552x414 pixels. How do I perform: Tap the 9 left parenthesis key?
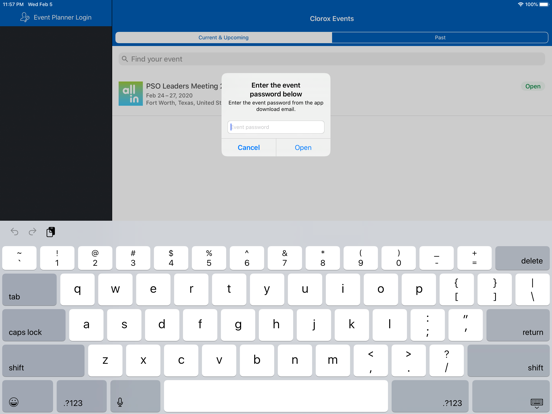[360, 258]
